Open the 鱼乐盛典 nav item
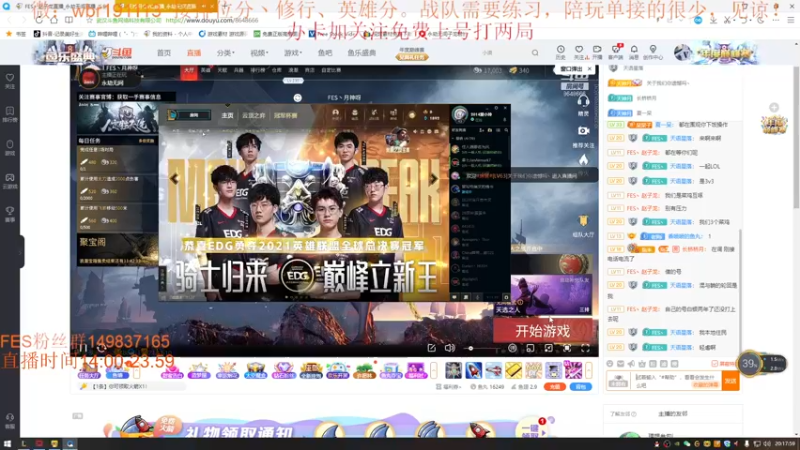Screen dimensions: 800x450 coord(362,53)
